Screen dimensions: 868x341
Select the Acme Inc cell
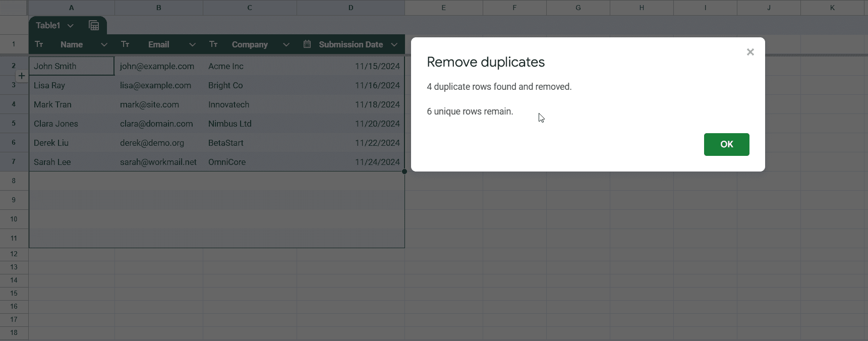(250, 66)
